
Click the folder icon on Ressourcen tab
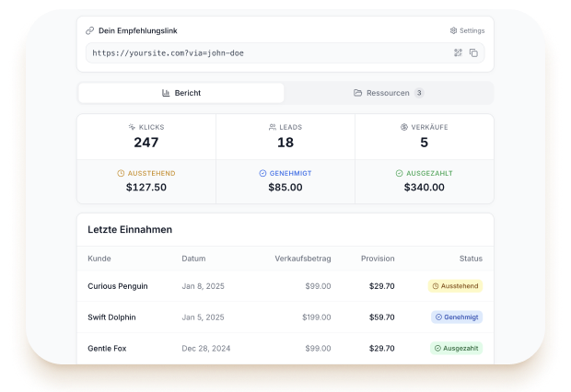click(357, 93)
